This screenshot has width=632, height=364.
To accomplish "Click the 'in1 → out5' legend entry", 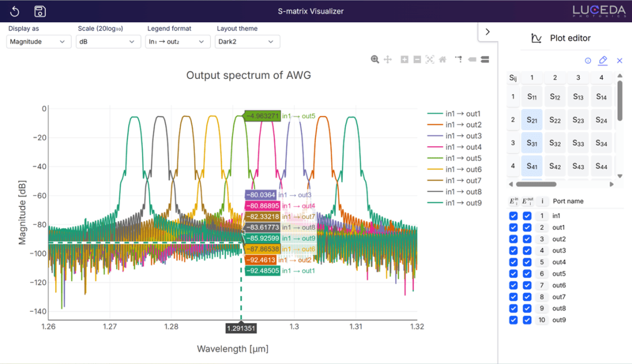I will click(462, 158).
